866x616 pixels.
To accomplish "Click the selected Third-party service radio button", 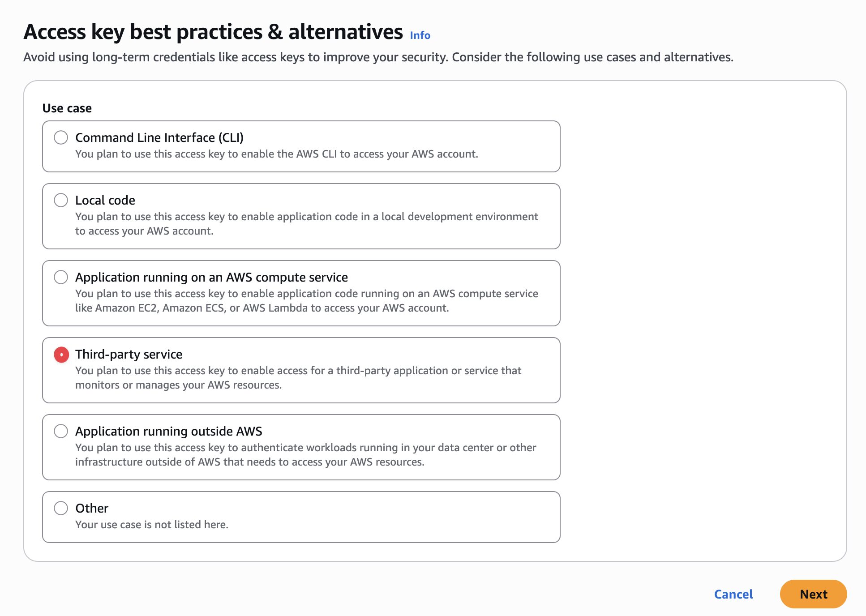I will coord(61,355).
